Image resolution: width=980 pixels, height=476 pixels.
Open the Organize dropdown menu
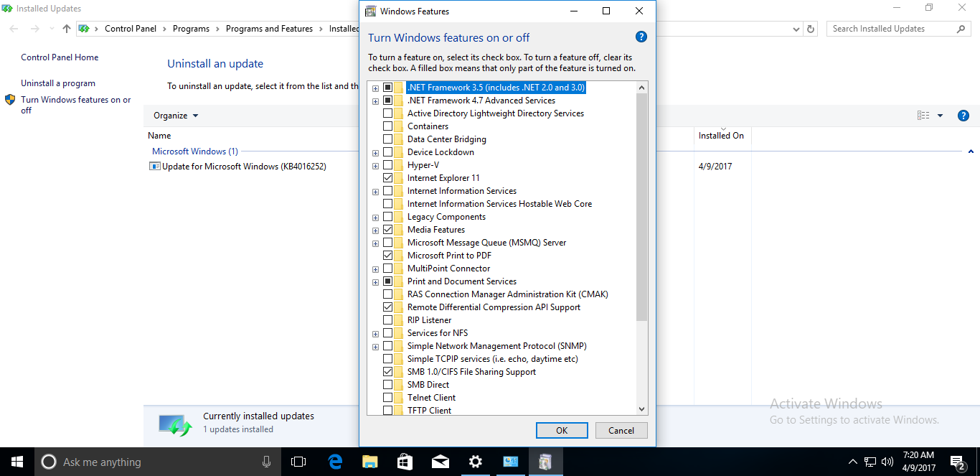176,116
